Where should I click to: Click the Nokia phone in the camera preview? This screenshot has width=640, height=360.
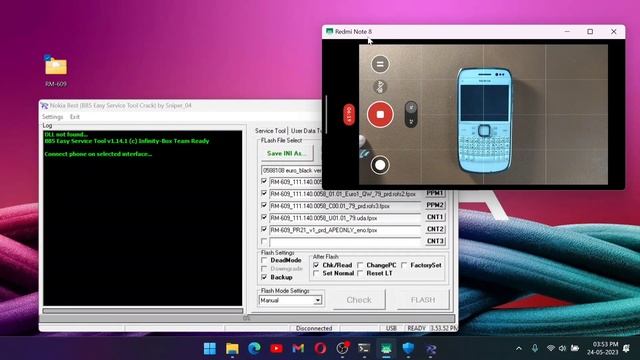(x=484, y=120)
